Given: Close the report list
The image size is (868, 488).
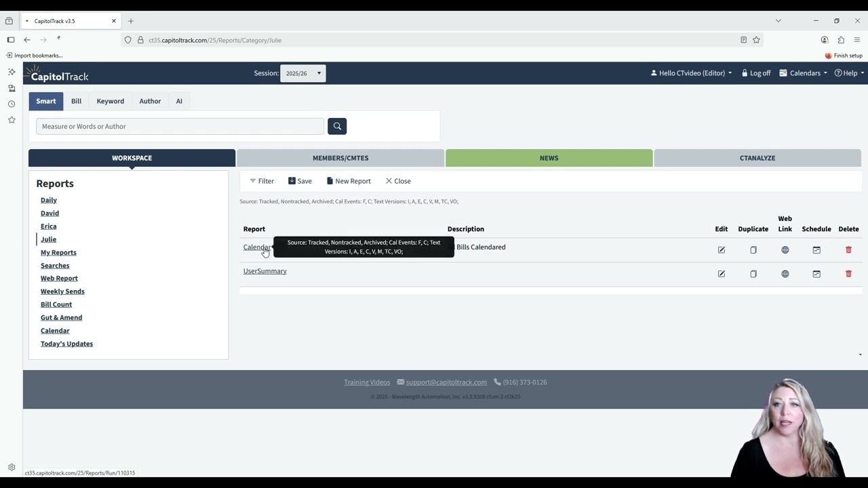Looking at the screenshot, I should 398,181.
